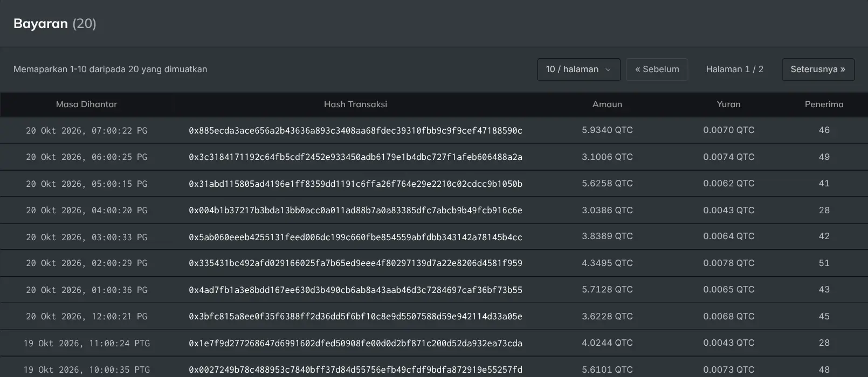
Task: Click the Masa Dihantar column header
Action: click(86, 104)
